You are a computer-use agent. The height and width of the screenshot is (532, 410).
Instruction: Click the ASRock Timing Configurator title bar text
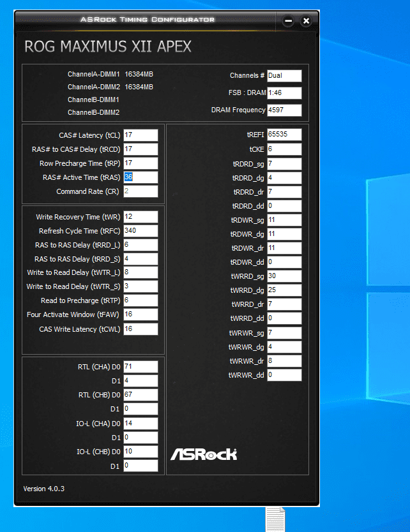pos(148,20)
